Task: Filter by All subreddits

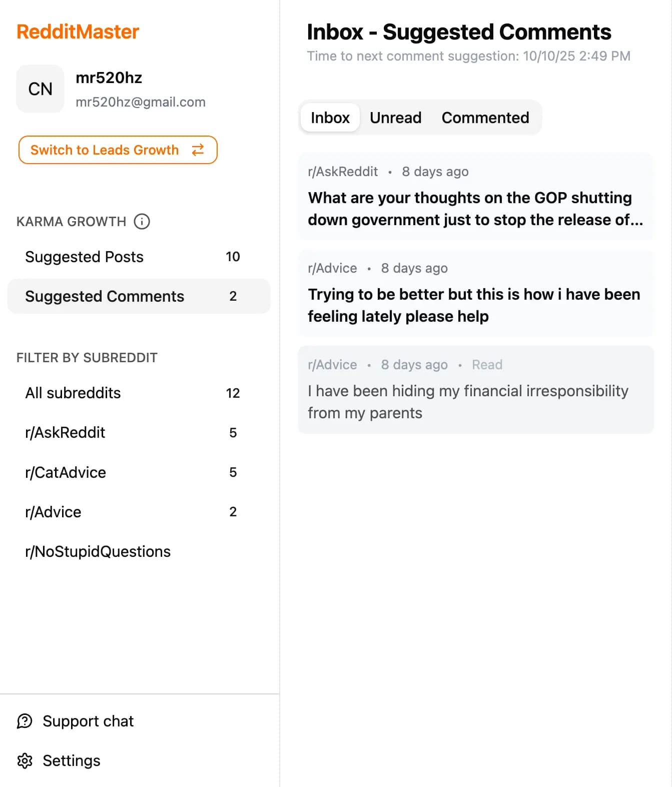Action: tap(73, 393)
